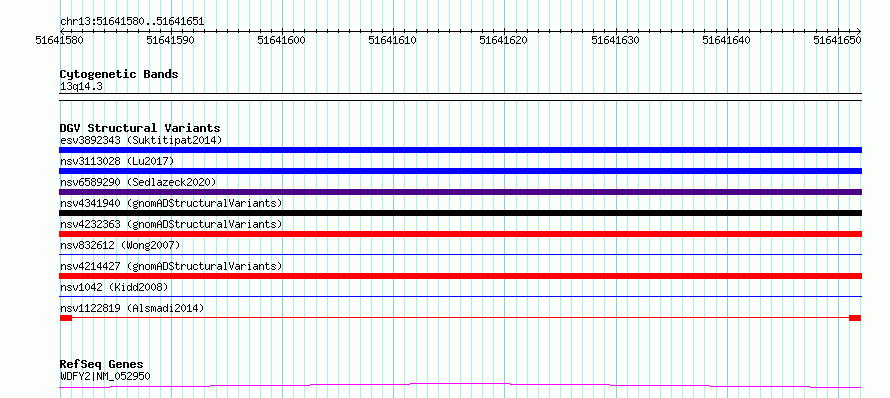This screenshot has width=890, height=398.
Task: Select the thin blue line under nsv832612
Action: 460,254
